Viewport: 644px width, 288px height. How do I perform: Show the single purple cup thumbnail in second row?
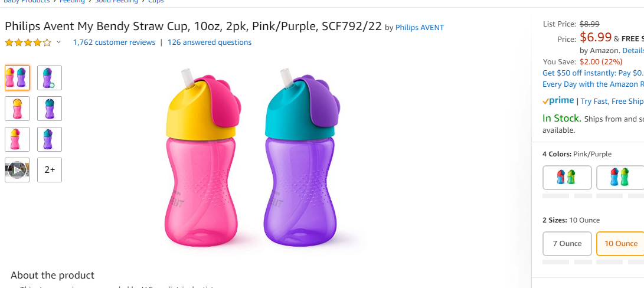(x=50, y=109)
